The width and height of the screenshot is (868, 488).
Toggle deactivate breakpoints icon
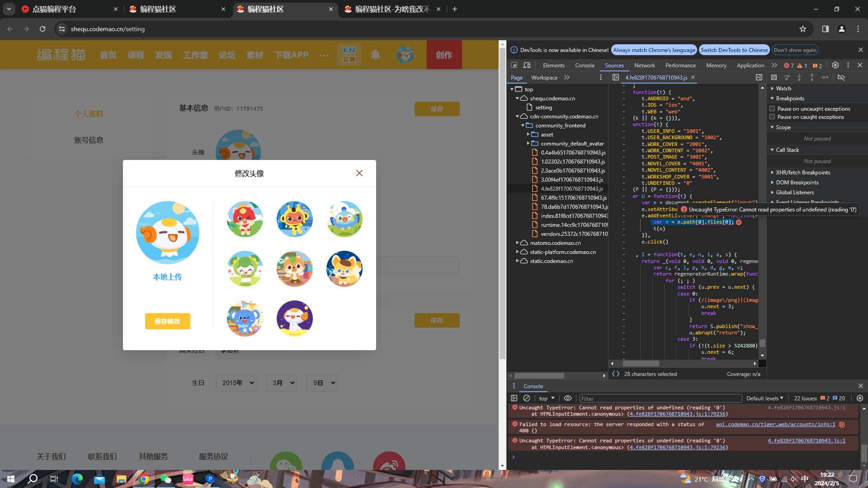[841, 77]
